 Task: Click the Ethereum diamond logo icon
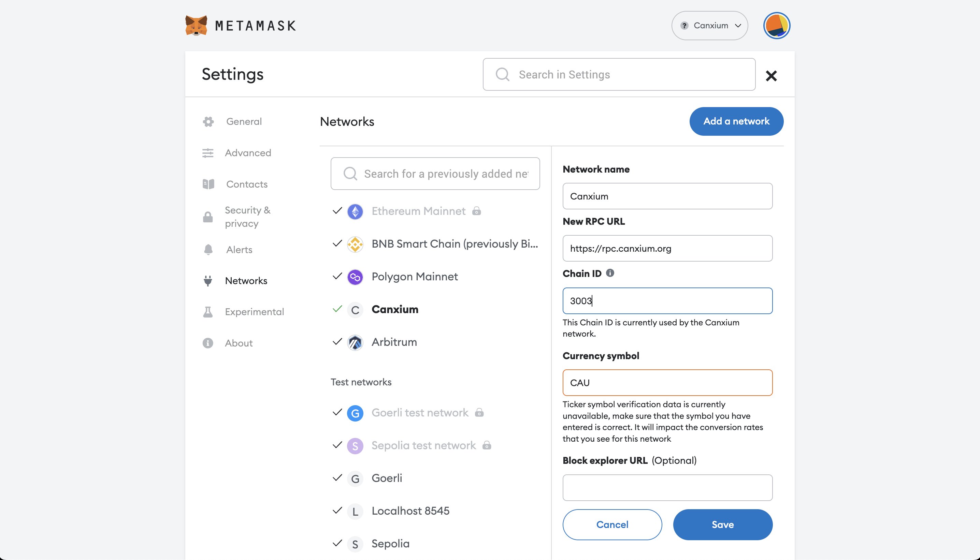coord(355,211)
